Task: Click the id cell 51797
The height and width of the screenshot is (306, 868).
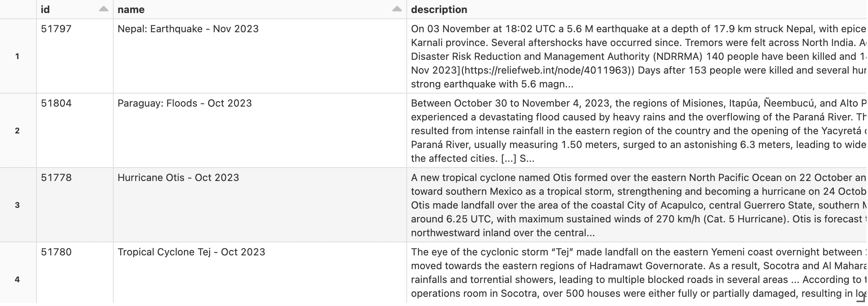Action: pos(56,29)
